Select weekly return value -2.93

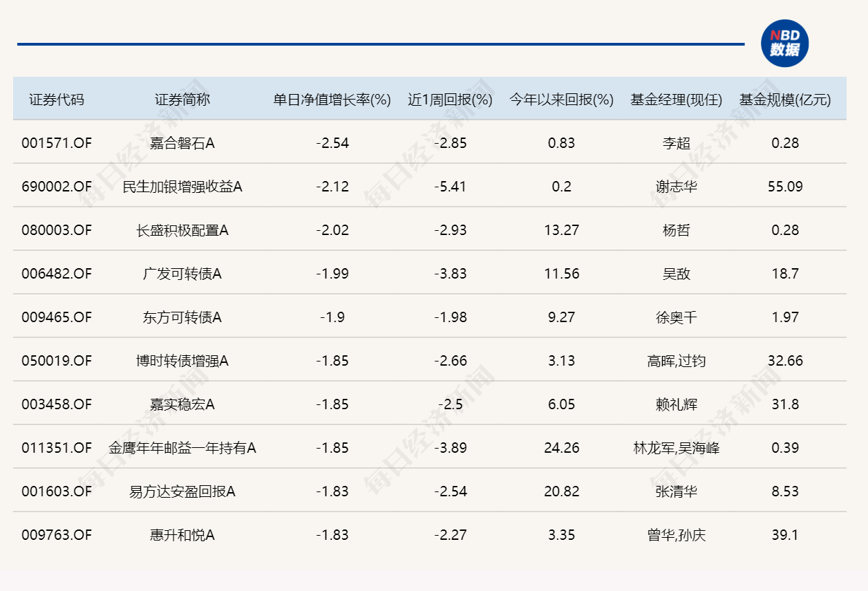tap(451, 230)
